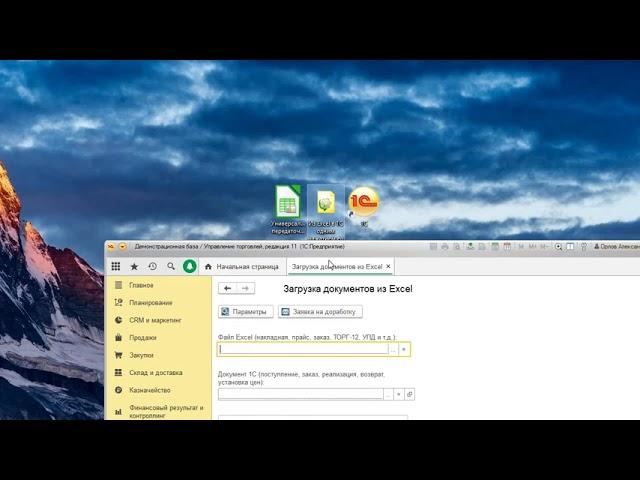Image resolution: width=640 pixels, height=480 pixels.
Task: Open the sections menu grid icon
Action: [x=116, y=266]
